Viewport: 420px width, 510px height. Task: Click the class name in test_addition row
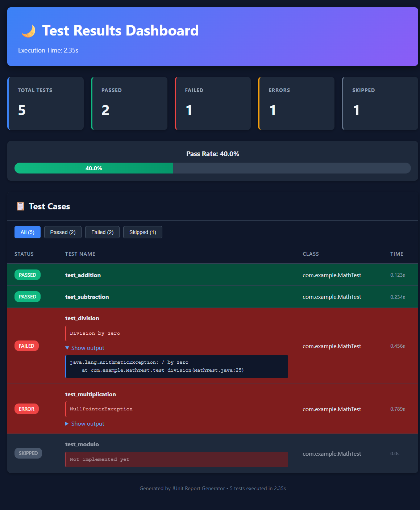pyautogui.click(x=332, y=275)
